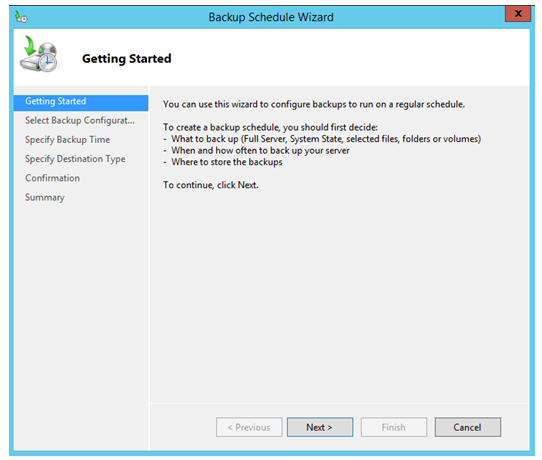Click the 'When and how often to back up' line
Image resolution: width=542 pixels, height=460 pixels.
tap(256, 151)
